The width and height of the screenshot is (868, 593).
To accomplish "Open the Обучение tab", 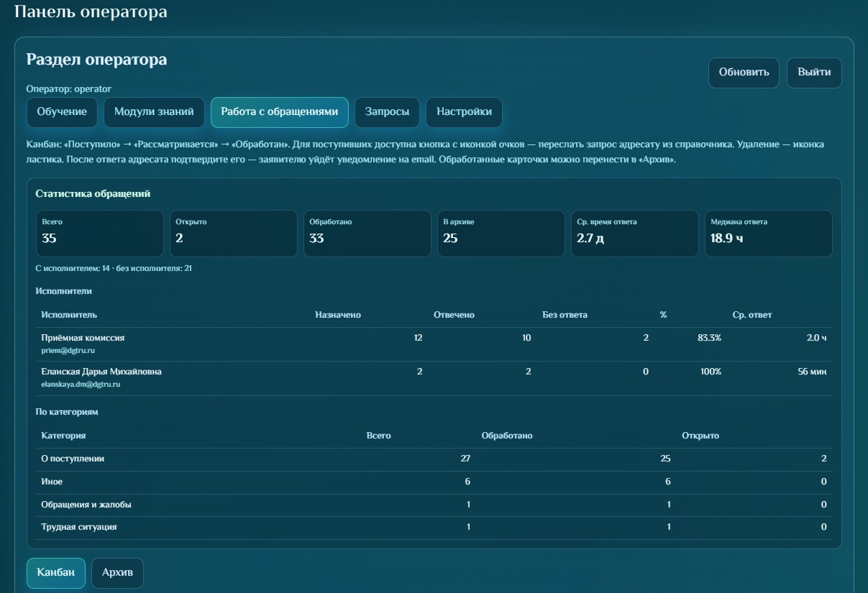I will coord(62,112).
